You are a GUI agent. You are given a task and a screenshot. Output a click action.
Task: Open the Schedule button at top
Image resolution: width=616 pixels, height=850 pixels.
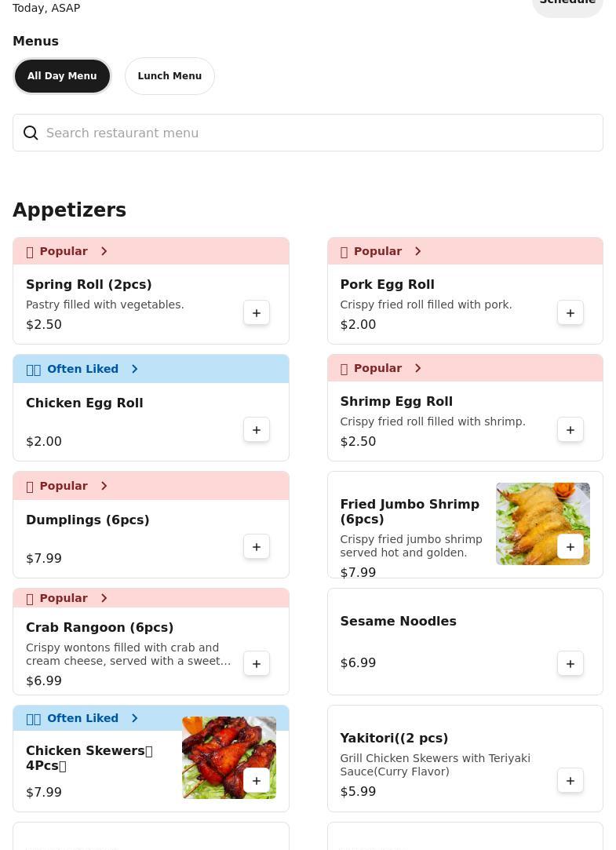[x=568, y=5]
